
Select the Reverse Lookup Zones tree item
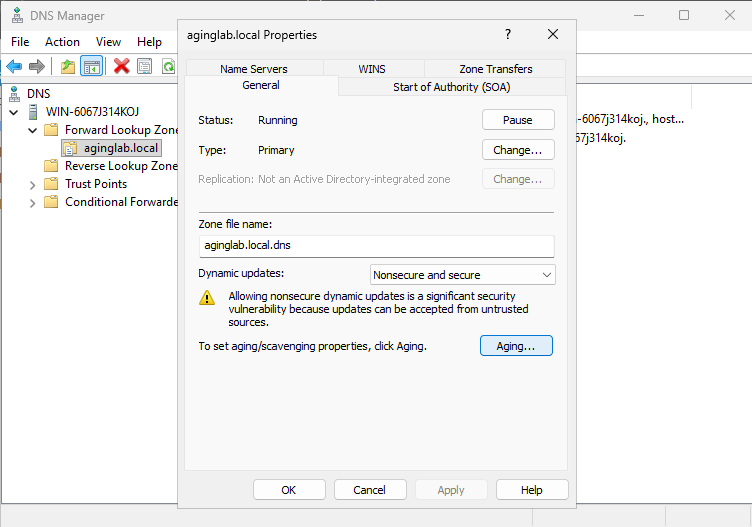(121, 166)
